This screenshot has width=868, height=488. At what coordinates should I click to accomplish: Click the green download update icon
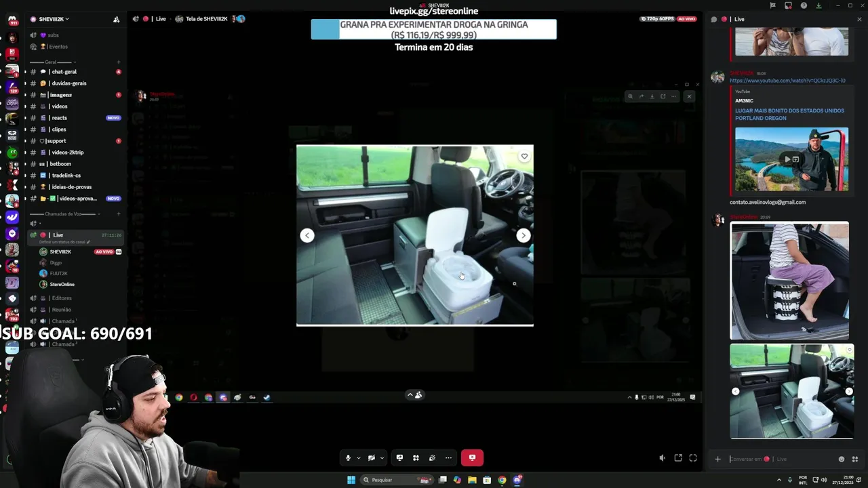point(818,5)
